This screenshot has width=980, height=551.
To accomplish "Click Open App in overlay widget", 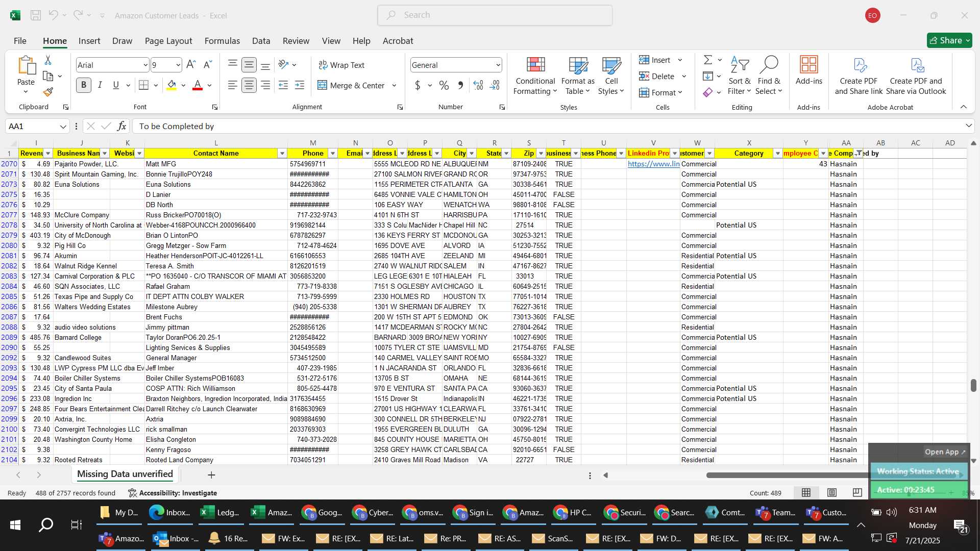I will click(x=945, y=452).
